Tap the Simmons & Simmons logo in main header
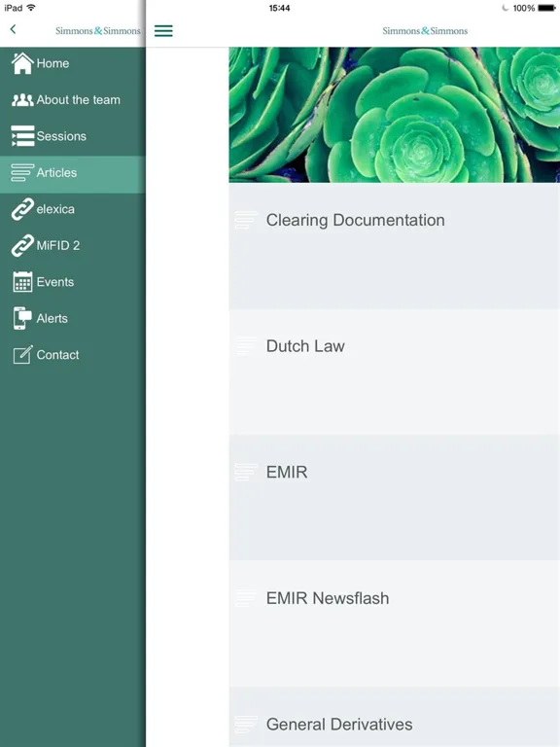The width and height of the screenshot is (560, 747). pyautogui.click(x=425, y=31)
